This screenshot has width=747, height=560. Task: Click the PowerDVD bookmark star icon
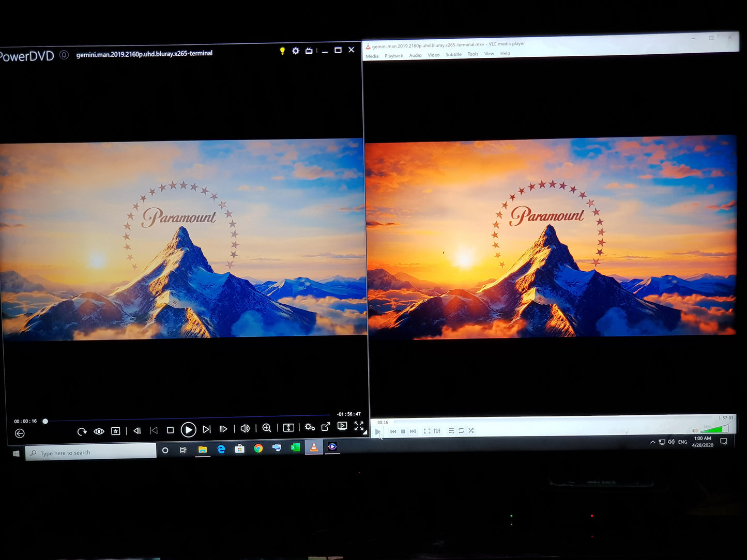click(116, 431)
